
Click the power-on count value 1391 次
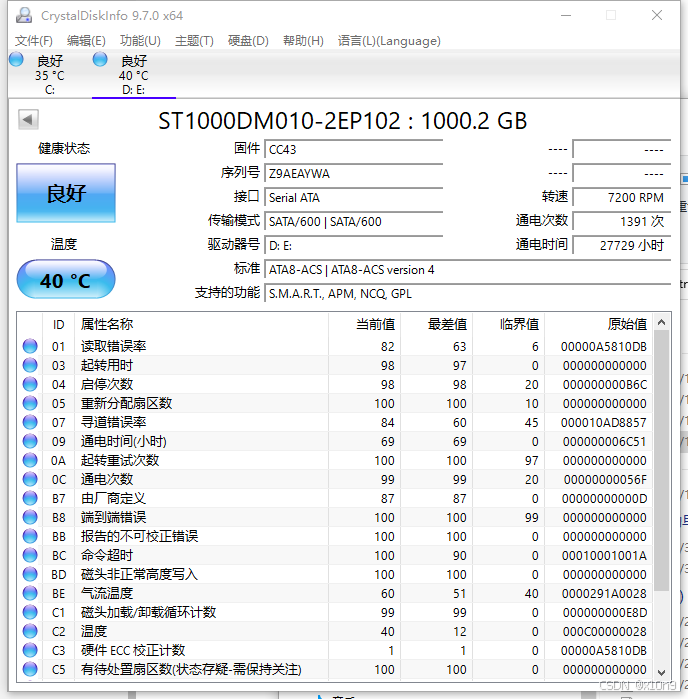622,222
